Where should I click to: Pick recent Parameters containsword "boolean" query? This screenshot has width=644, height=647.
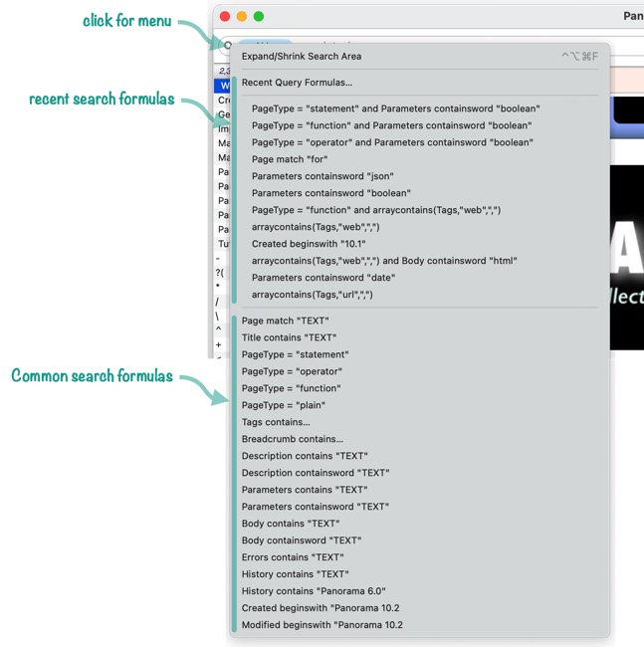[x=420, y=193]
